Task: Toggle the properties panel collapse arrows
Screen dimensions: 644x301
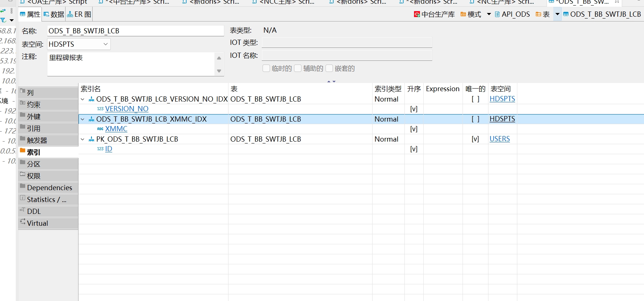Action: click(x=331, y=82)
